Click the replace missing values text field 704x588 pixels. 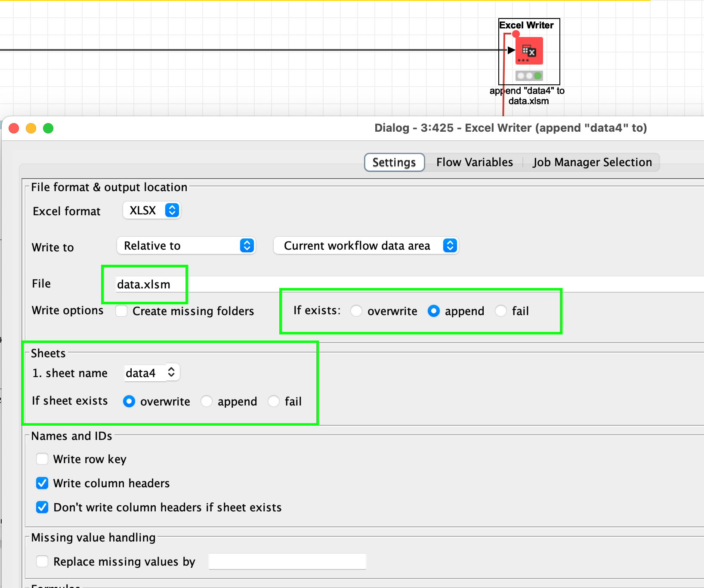tap(287, 561)
